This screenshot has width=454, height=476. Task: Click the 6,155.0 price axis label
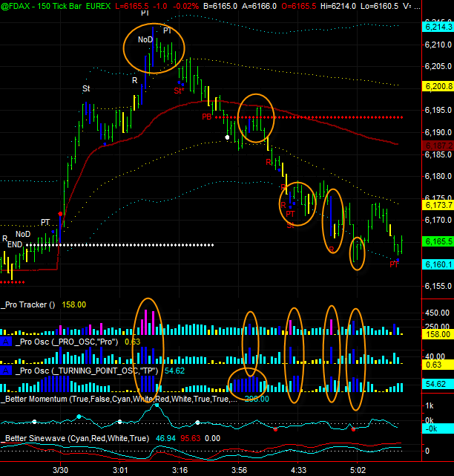(438, 286)
